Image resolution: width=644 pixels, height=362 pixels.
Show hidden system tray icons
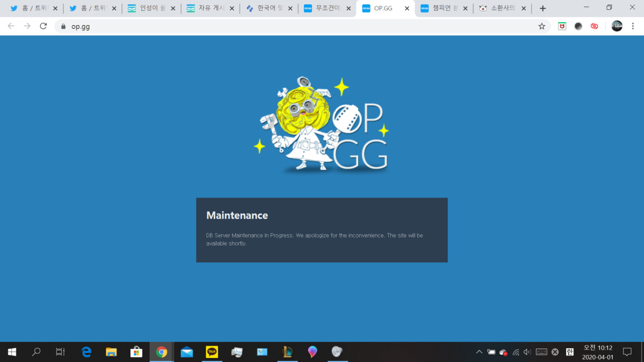pyautogui.click(x=479, y=352)
